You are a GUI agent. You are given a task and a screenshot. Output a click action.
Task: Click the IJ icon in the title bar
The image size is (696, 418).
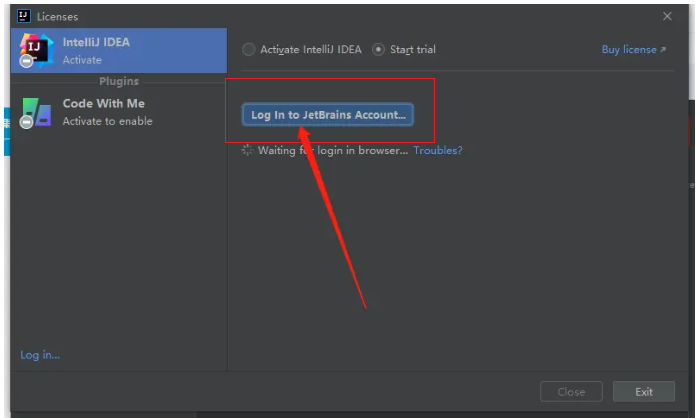(24, 16)
